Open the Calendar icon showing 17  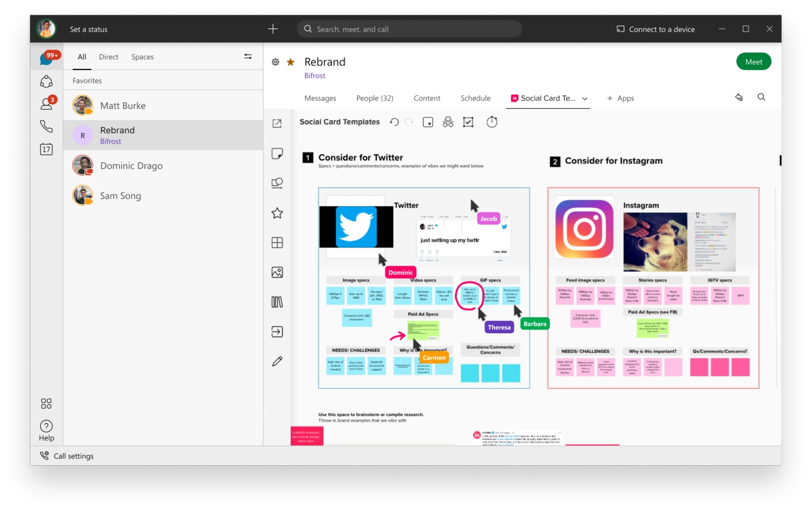(x=46, y=149)
